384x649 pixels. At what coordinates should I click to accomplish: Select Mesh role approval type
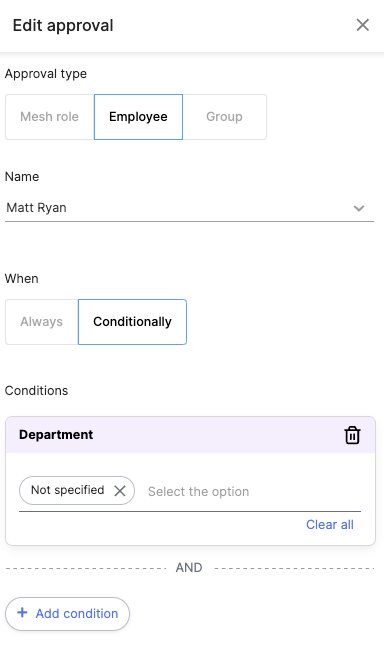tap(50, 117)
